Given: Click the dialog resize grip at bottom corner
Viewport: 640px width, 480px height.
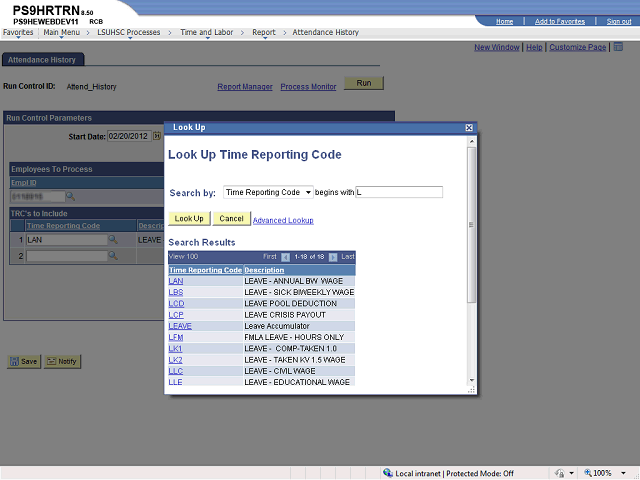Looking at the screenshot, I should [x=471, y=390].
